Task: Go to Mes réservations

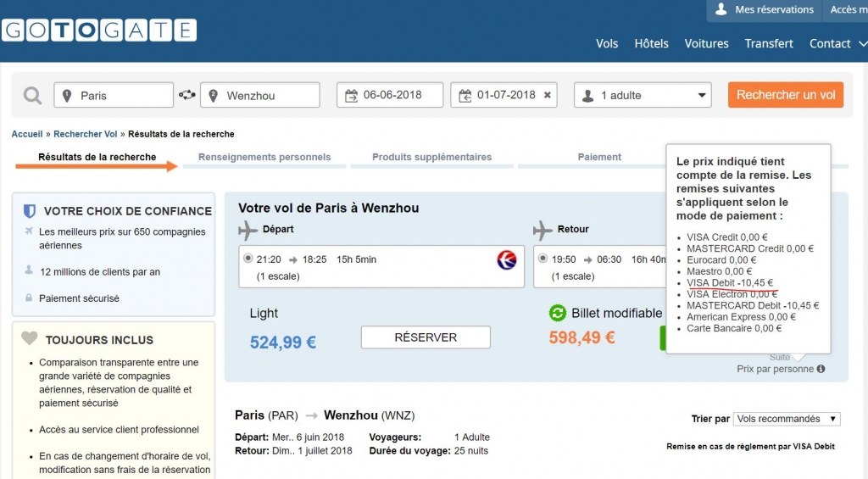Action: 774,9
